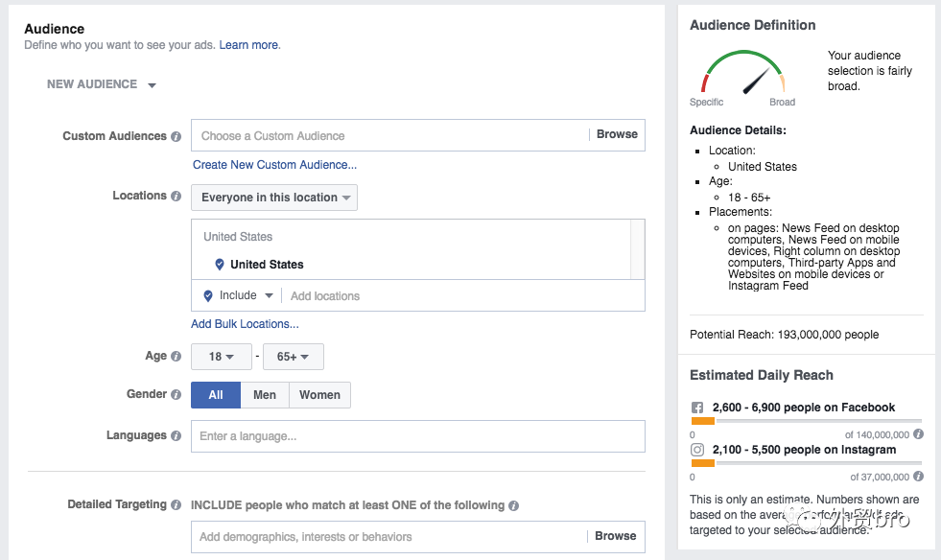941x560 pixels.
Task: Click the info icon beside Detailed Targeting label
Action: pos(176,504)
